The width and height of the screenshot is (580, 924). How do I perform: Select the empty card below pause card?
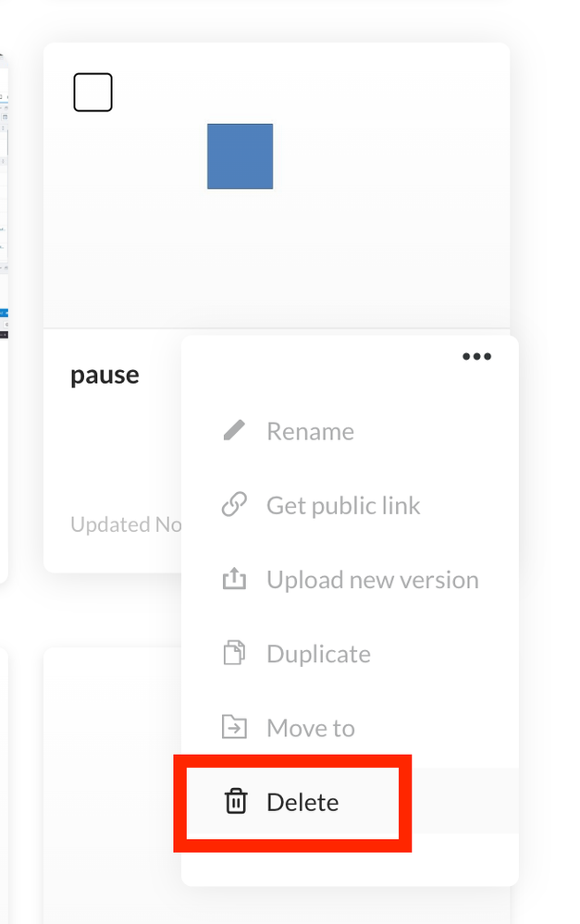111,786
